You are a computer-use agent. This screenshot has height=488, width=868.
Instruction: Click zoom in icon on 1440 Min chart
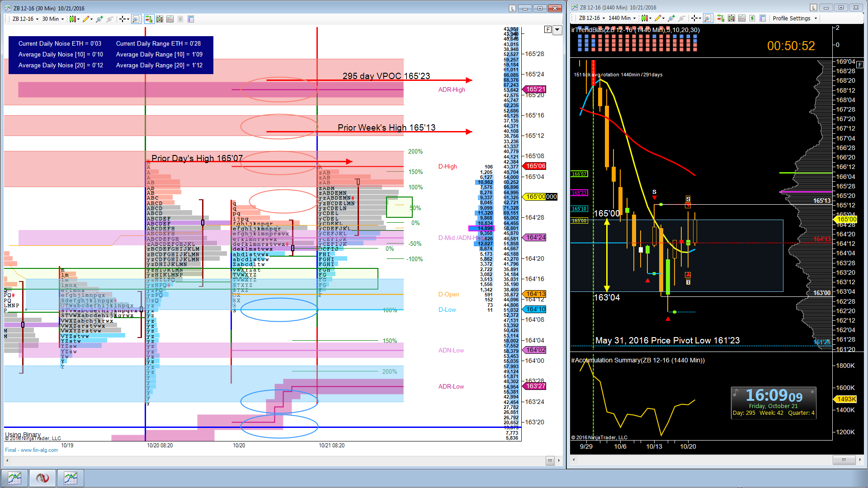[671, 18]
